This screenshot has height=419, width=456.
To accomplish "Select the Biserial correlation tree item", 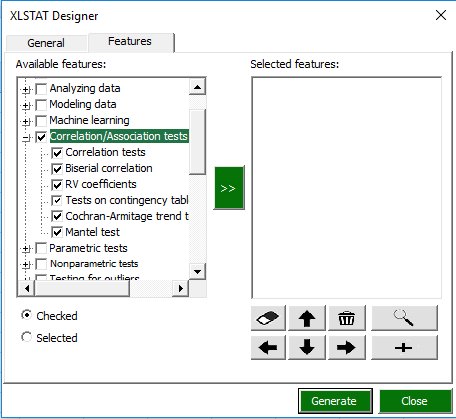I will click(x=109, y=168).
